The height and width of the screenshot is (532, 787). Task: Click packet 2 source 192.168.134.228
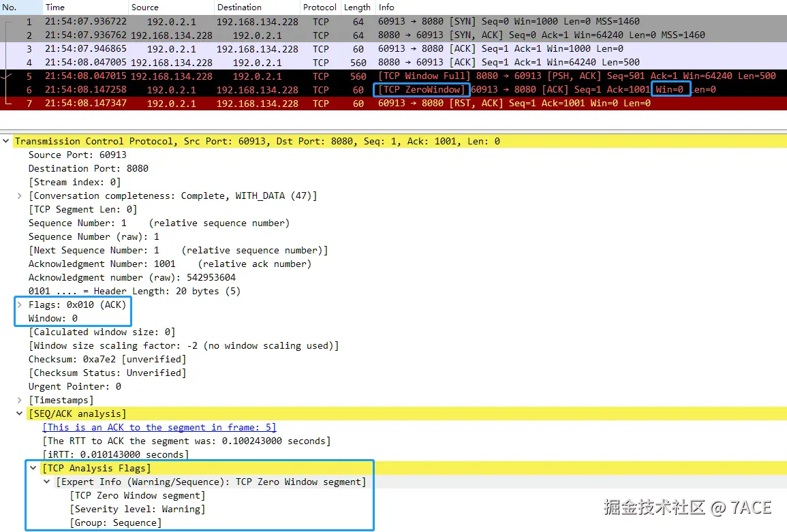(x=172, y=35)
